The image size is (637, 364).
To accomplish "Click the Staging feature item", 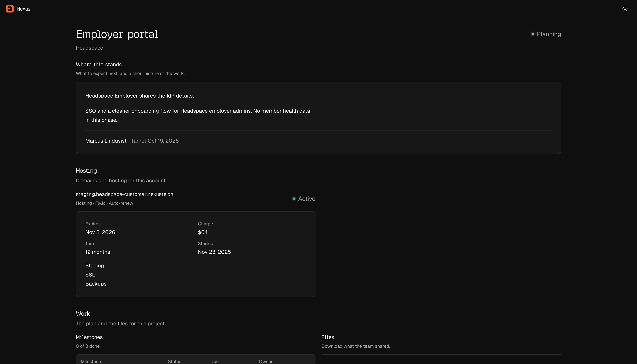I will [95, 266].
